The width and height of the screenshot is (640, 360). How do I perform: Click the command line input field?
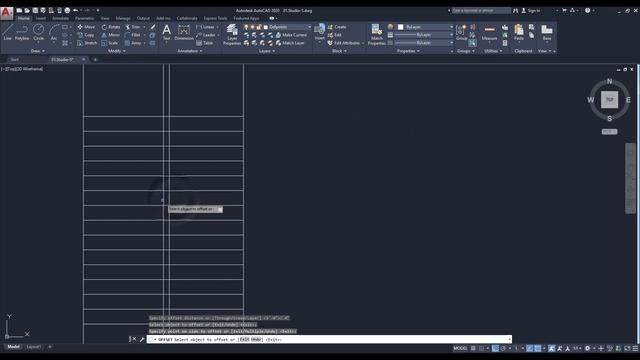pos(329,339)
